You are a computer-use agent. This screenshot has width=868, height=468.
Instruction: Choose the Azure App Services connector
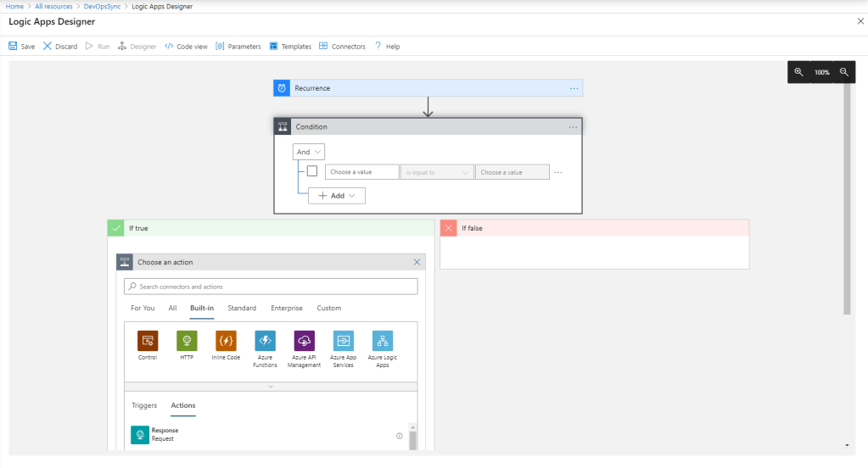coord(344,341)
